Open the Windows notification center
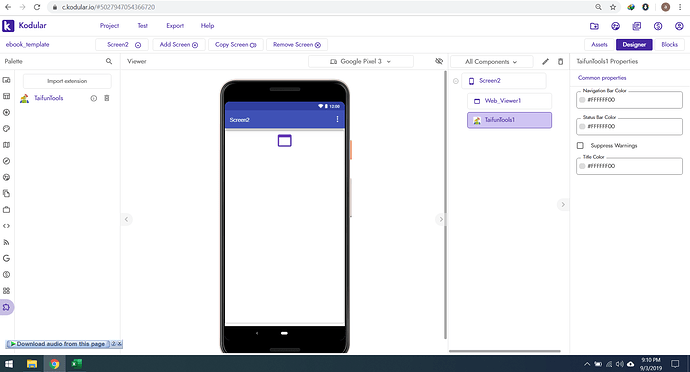The height and width of the screenshot is (372, 690). 675,364
